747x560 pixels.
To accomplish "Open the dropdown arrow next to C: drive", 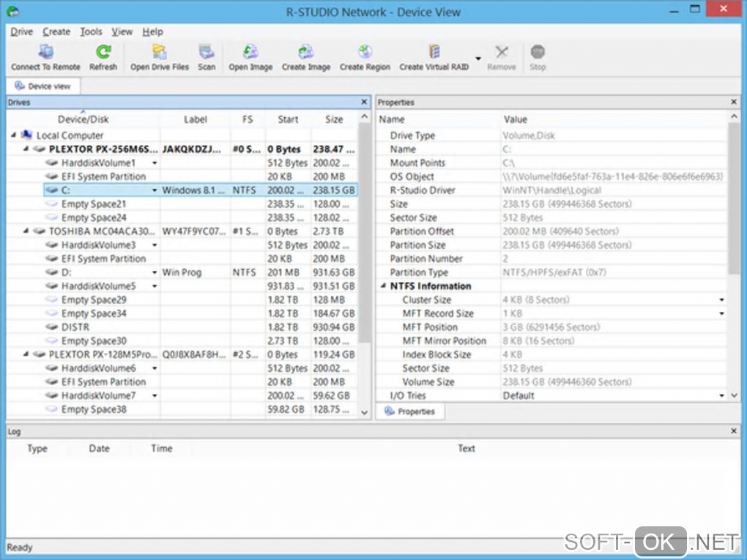I will coord(155,190).
